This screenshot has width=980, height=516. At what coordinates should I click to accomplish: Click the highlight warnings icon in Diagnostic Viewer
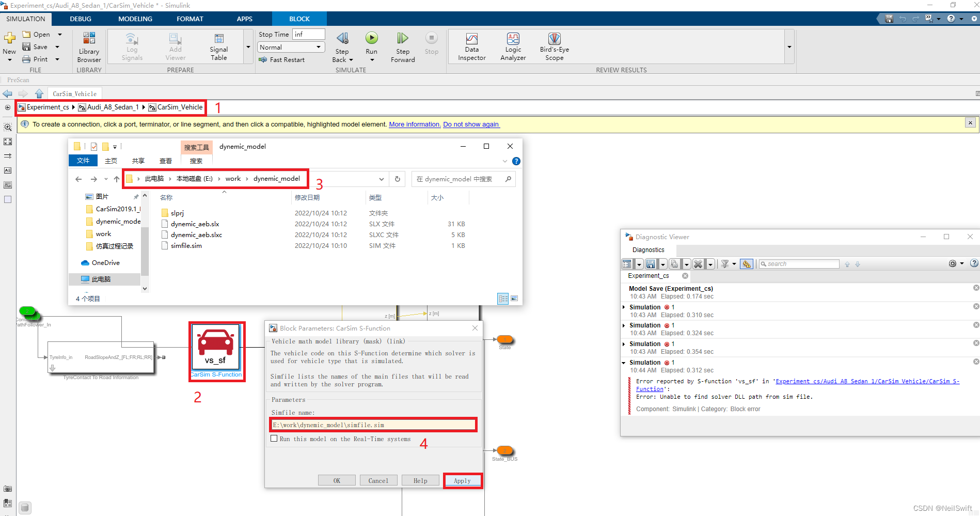pyautogui.click(x=747, y=264)
